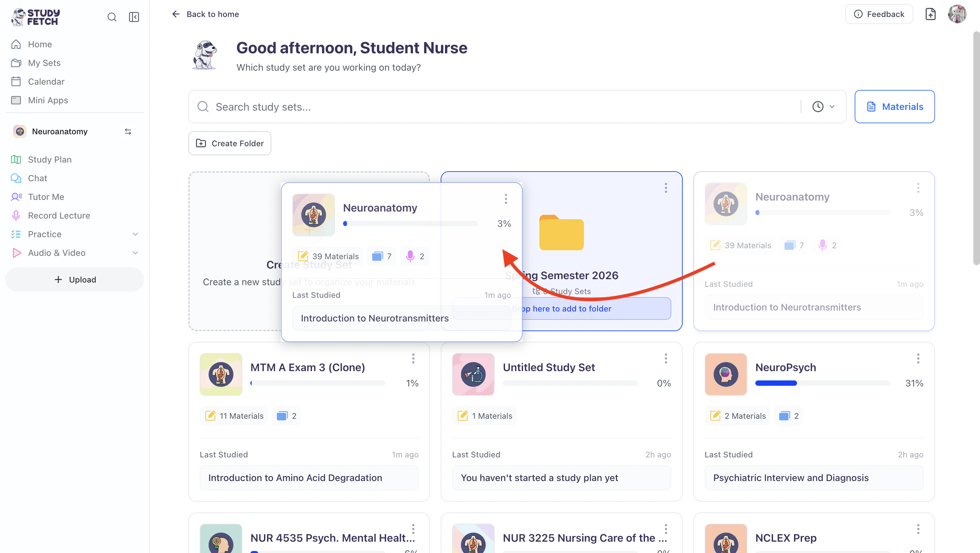Screen dimensions: 980x553
Task: Click the NeuroPsych brain thumbnail
Action: click(726, 375)
